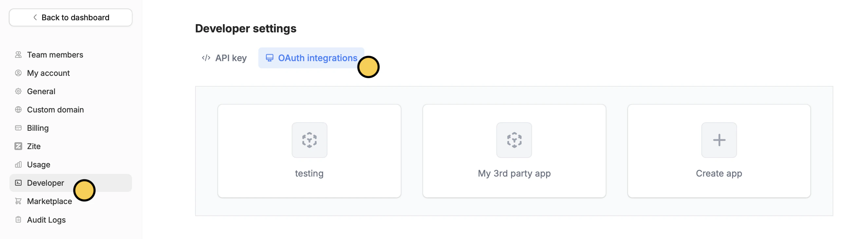Select the OAuth integrations tab
The image size is (868, 239).
pos(311,58)
